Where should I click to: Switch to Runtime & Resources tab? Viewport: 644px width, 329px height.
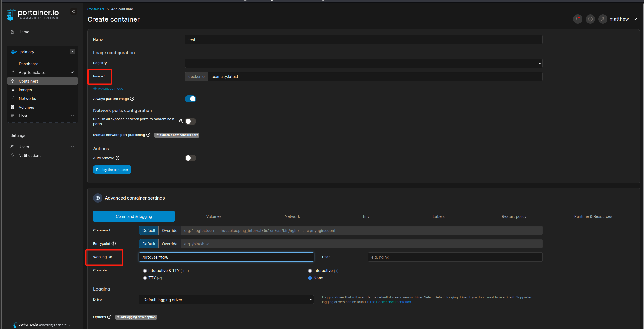click(x=593, y=216)
